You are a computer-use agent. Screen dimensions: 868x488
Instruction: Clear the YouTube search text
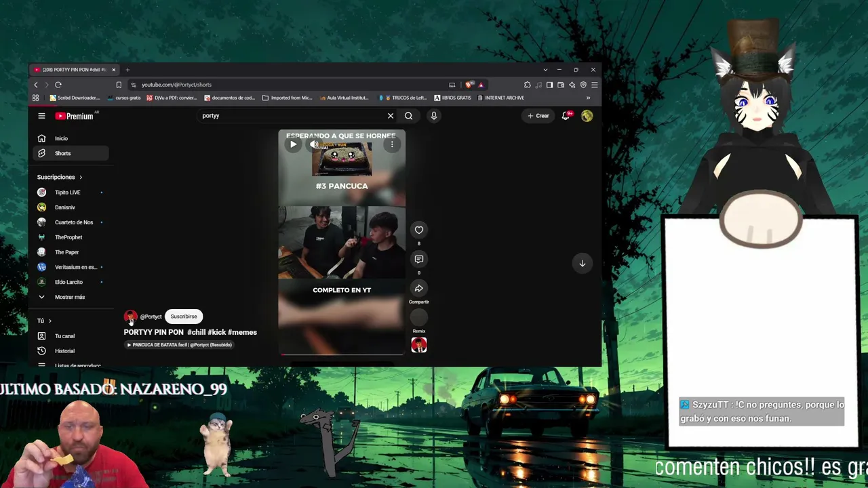[x=391, y=116]
